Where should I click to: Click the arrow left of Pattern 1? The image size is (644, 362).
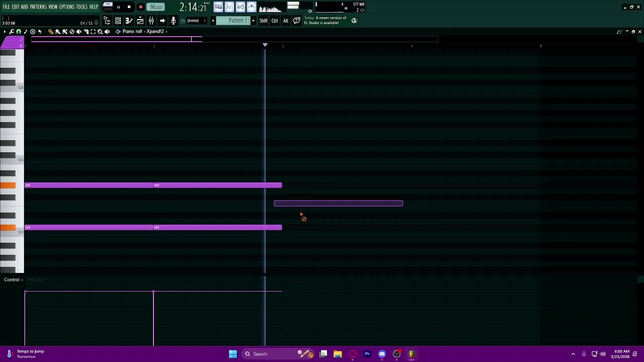click(x=213, y=21)
